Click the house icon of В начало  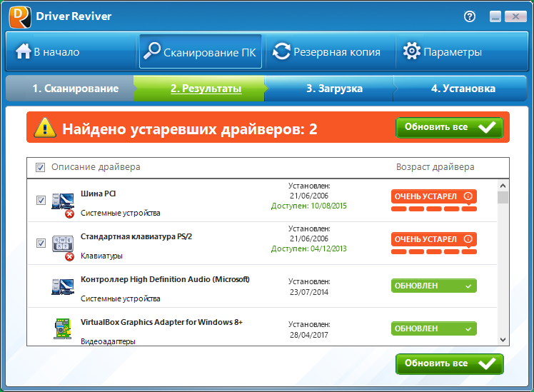[23, 51]
